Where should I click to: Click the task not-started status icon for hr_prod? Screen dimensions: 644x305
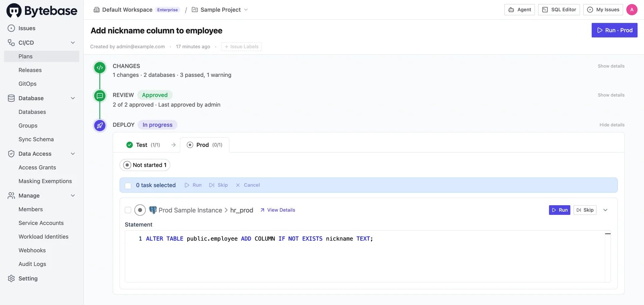(140, 210)
